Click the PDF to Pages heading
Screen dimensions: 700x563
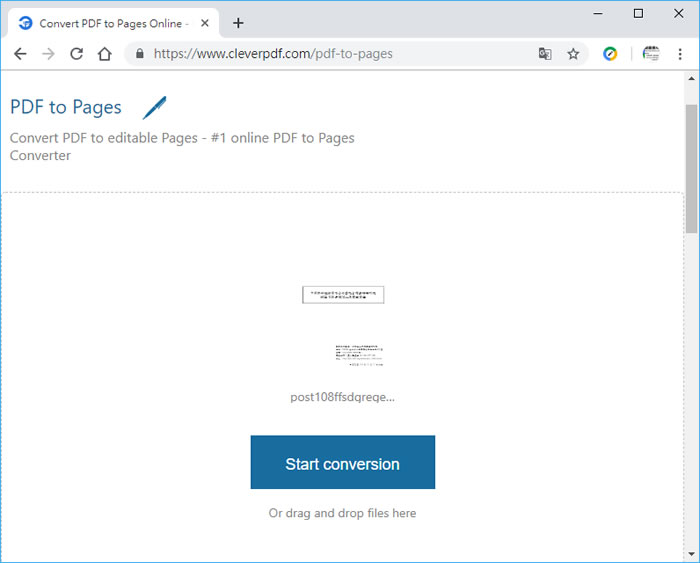(x=66, y=108)
